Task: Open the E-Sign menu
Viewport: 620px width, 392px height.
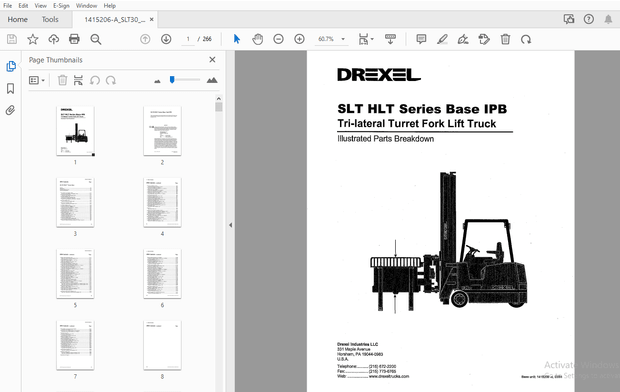Action: (61, 6)
